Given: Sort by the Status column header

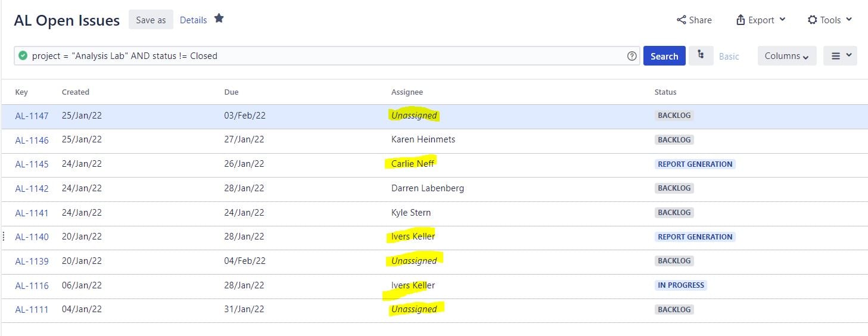Looking at the screenshot, I should pyautogui.click(x=665, y=92).
